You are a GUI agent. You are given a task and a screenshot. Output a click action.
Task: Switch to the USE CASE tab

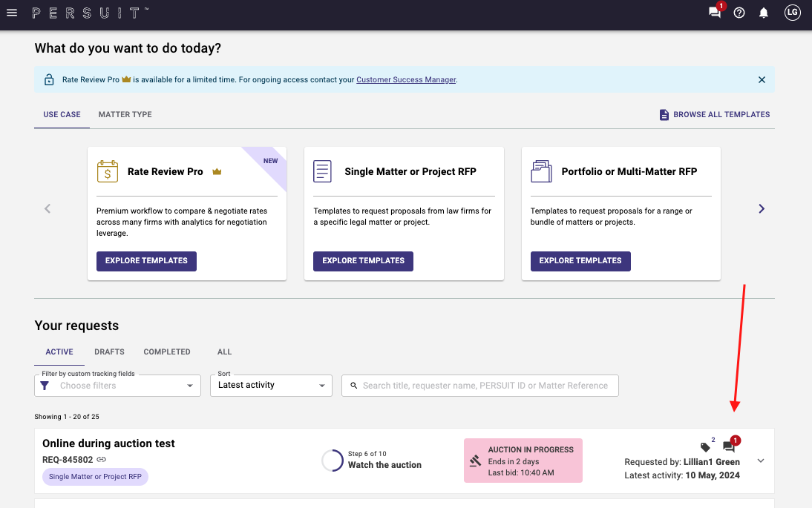pos(62,114)
